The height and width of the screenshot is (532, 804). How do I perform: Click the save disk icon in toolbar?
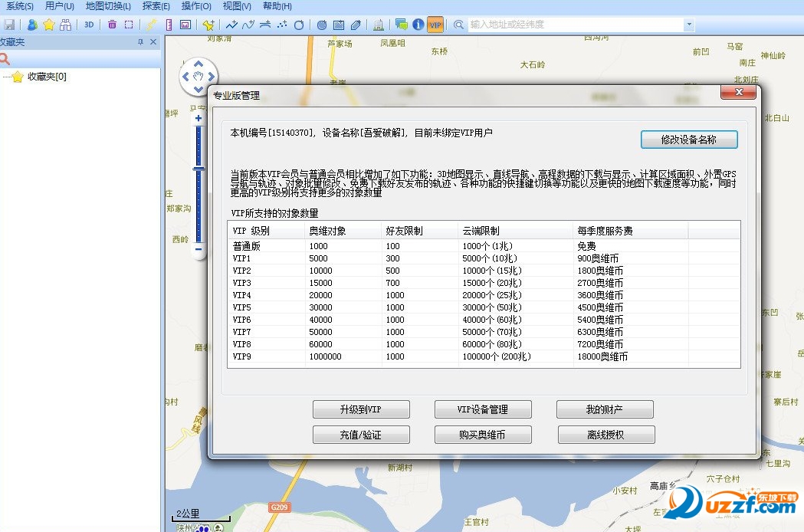tap(9, 25)
